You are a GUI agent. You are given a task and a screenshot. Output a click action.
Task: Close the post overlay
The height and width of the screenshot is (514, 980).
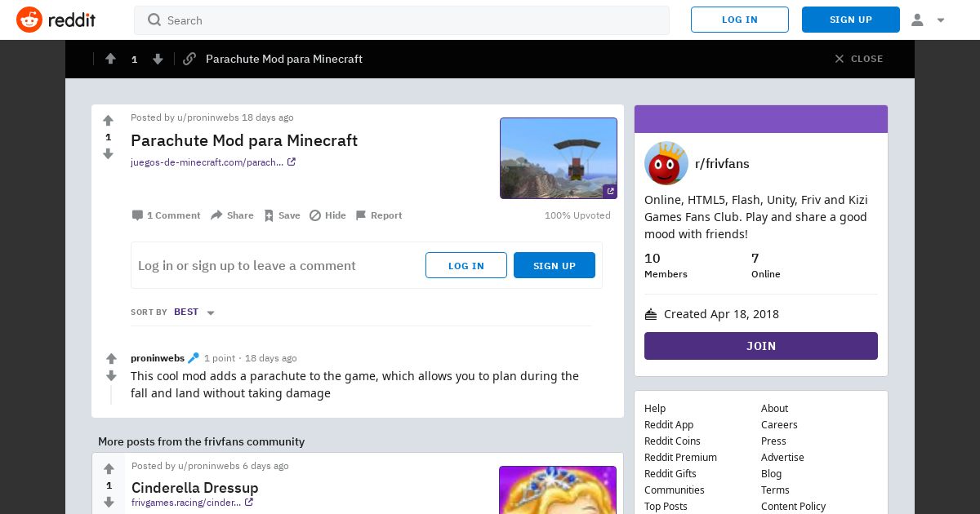859,59
